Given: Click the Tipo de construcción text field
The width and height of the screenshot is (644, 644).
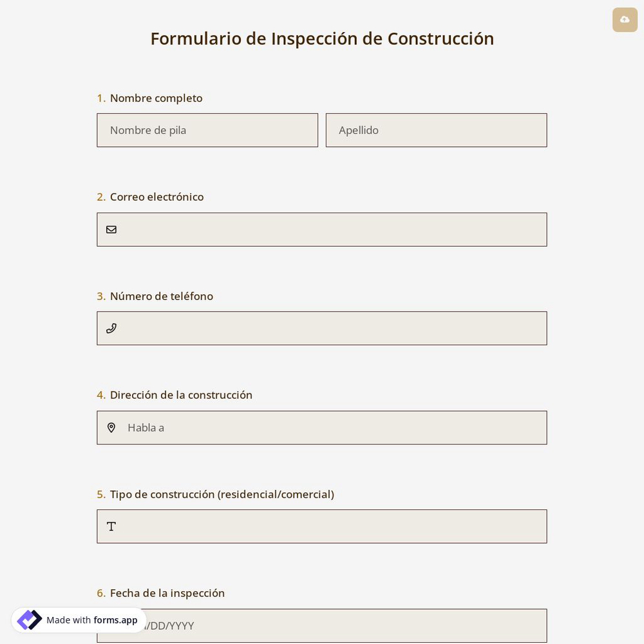Looking at the screenshot, I should click(x=322, y=526).
